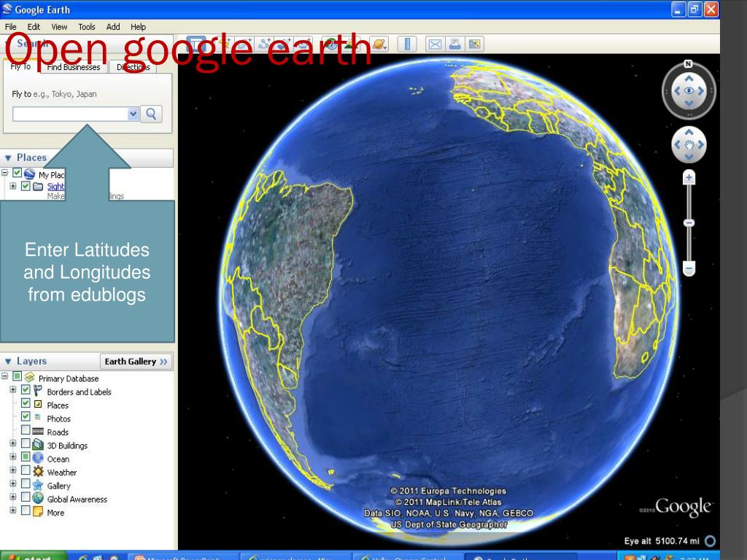Select the Ruler tool in the toolbar
Viewport: 747px width, 560px height.
(407, 44)
